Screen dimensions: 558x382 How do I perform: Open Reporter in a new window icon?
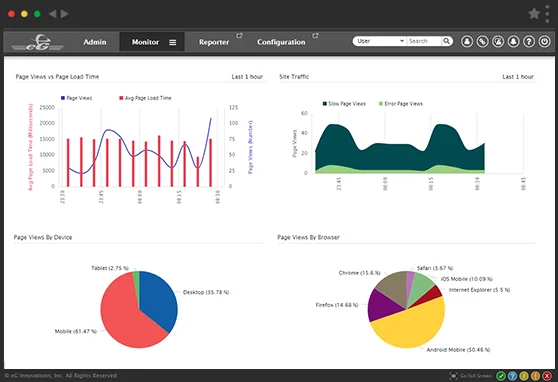tap(239, 36)
